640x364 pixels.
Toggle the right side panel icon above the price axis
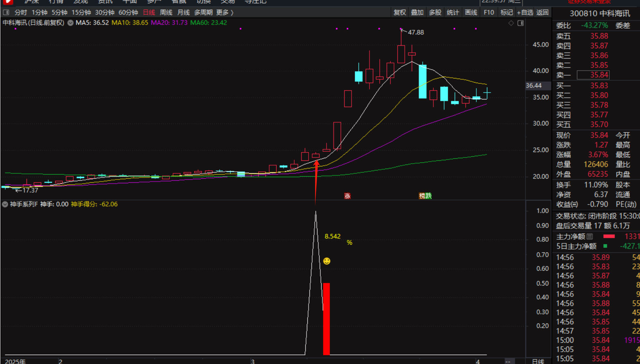point(521,23)
